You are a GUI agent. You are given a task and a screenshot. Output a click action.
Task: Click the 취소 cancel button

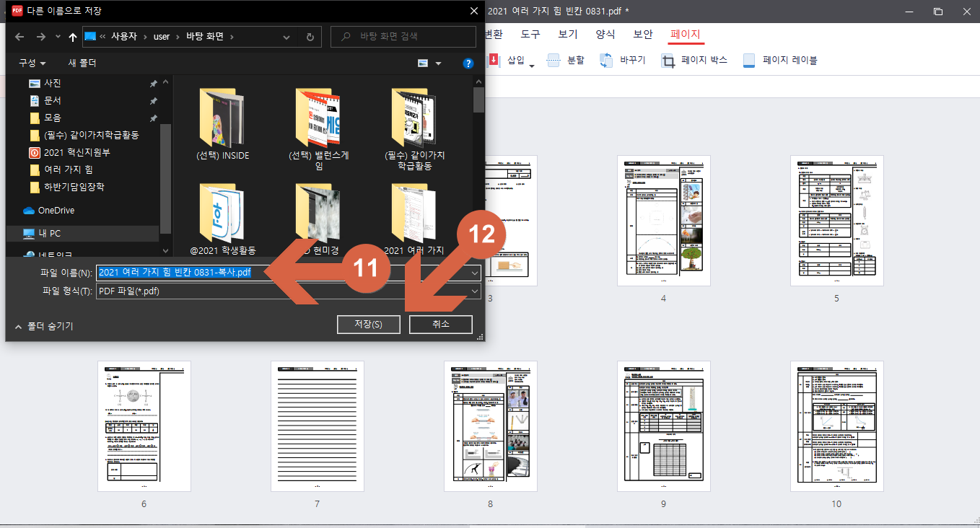click(440, 324)
